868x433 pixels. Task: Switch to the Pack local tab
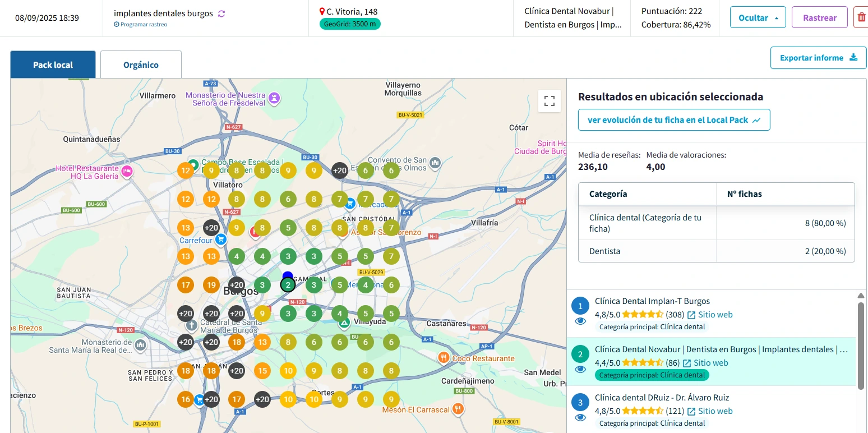pyautogui.click(x=53, y=65)
